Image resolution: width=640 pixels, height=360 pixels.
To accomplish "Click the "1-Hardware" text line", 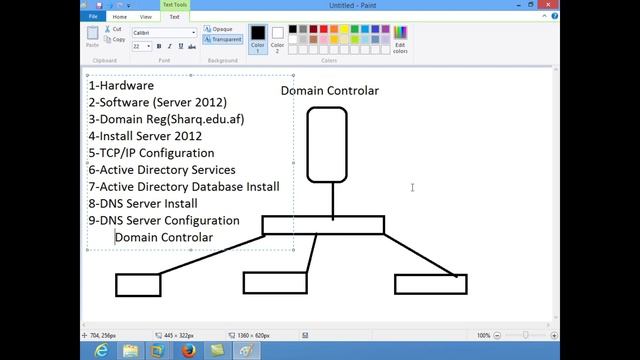I will click(x=121, y=86).
